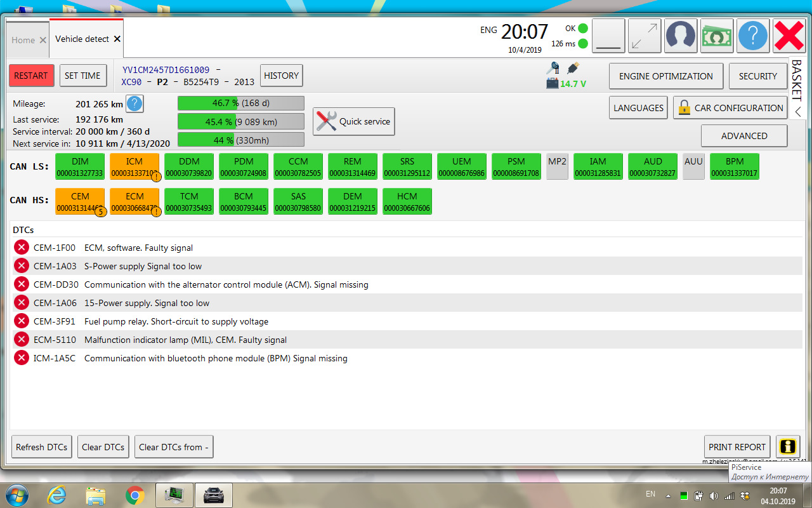Open help with the blue question mark icon
This screenshot has width=812, height=508.
point(753,36)
